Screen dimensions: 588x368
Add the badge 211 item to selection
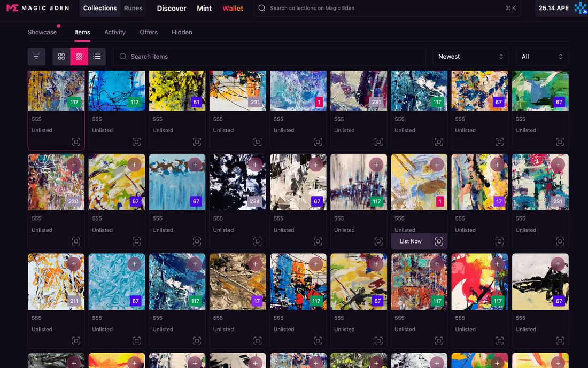click(74, 264)
